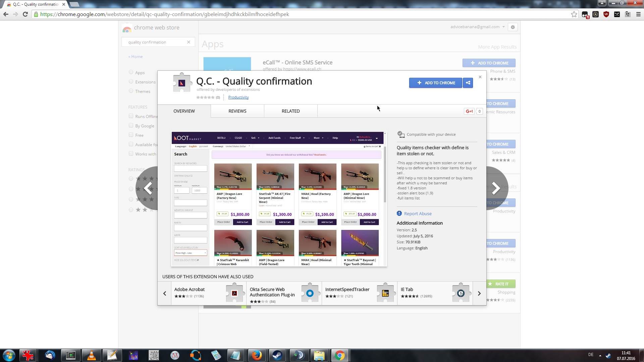Click the G+1 icon button
This screenshot has width=644, height=362.
(x=469, y=111)
